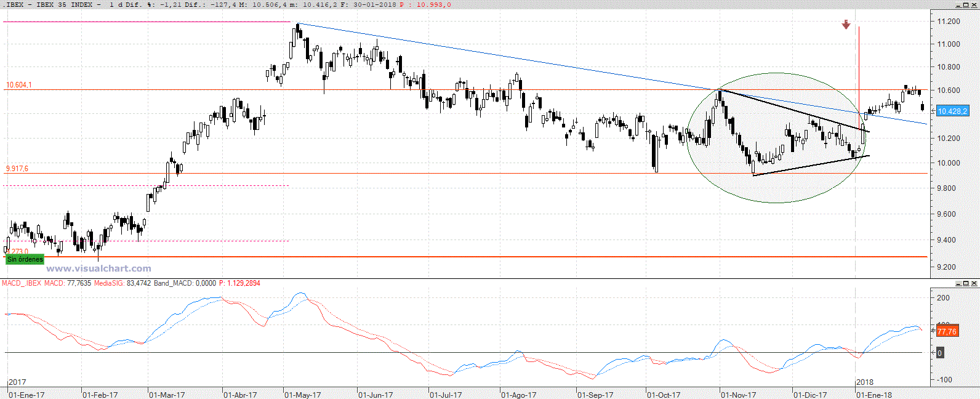This screenshot has width=980, height=399.
Task: Click the 2018 year label on timeline
Action: click(865, 382)
